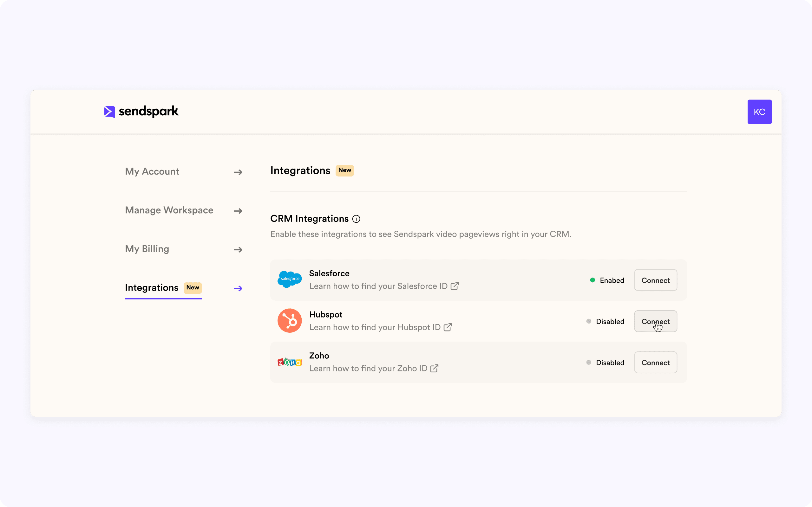Click the KC user avatar icon

click(x=759, y=111)
